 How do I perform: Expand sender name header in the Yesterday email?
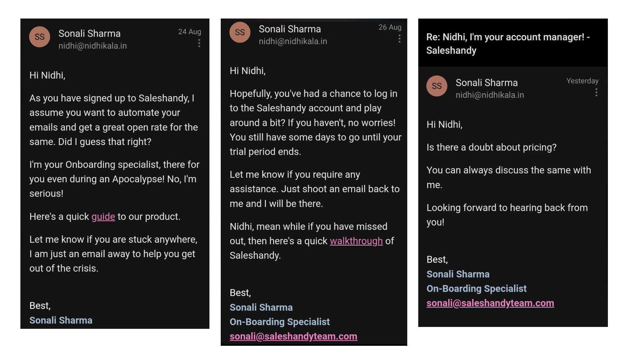point(486,83)
